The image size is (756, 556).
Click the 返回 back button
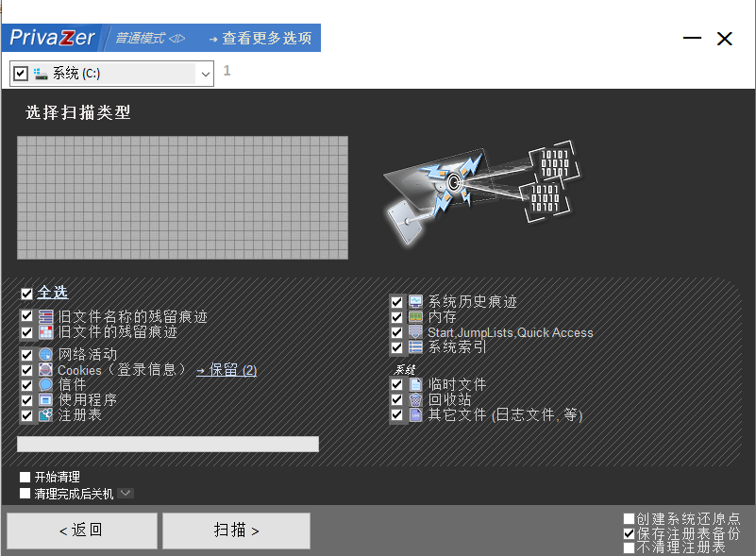[x=82, y=531]
